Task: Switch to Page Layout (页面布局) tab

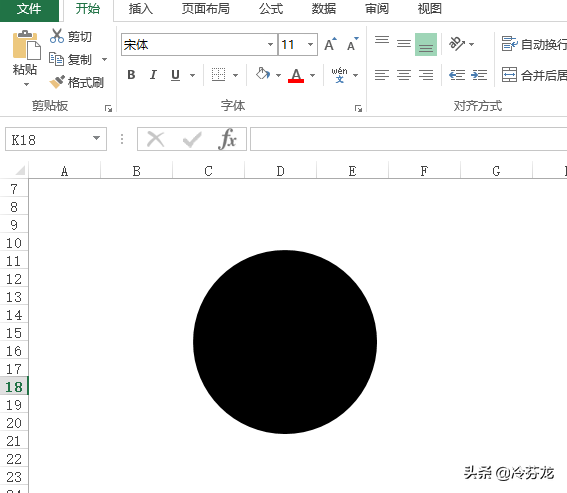Action: point(206,9)
